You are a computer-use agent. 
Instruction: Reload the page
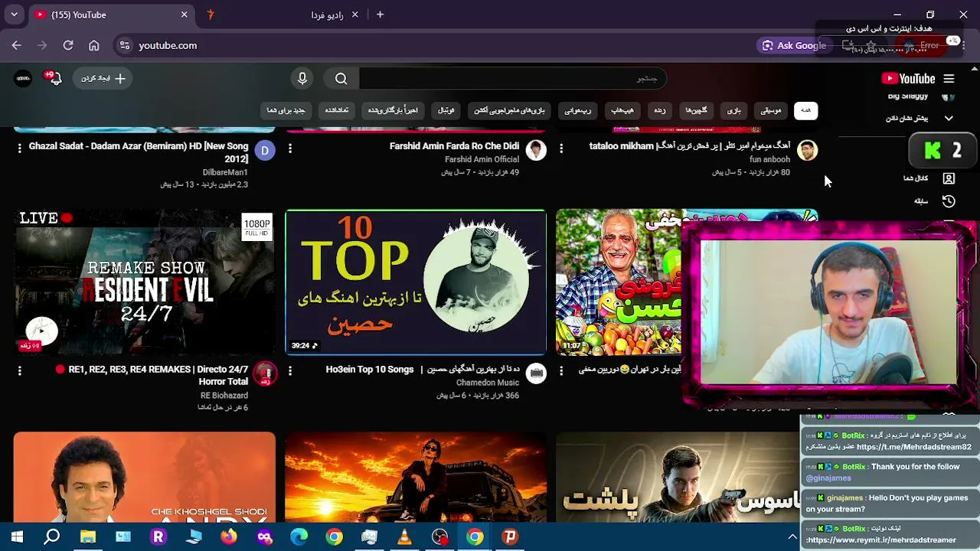click(x=68, y=45)
